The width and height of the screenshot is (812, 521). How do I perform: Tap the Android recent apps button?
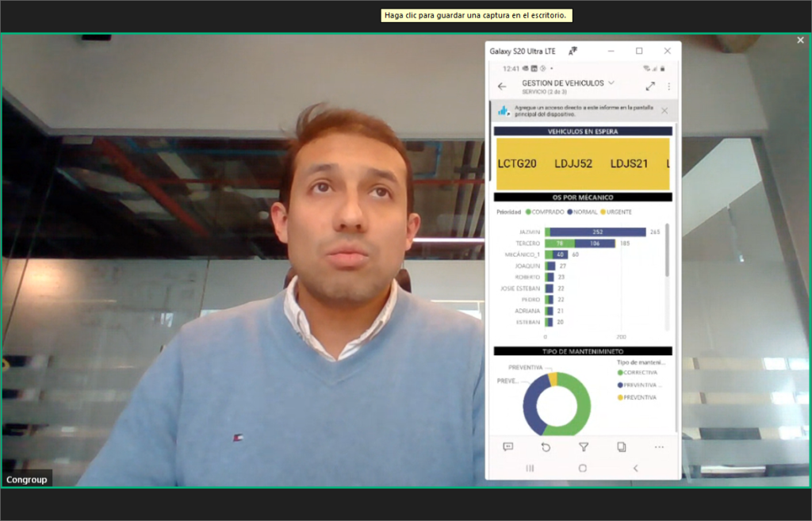(x=530, y=468)
